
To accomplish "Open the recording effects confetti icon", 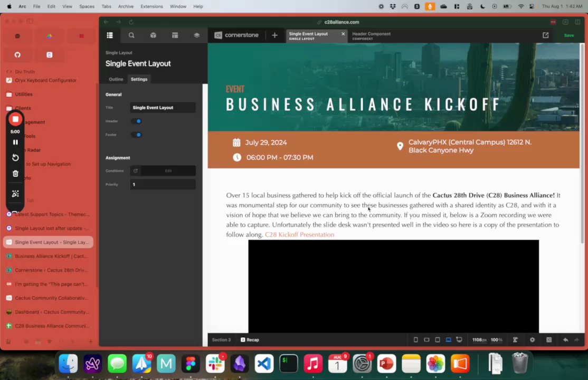I will pyautogui.click(x=15, y=194).
